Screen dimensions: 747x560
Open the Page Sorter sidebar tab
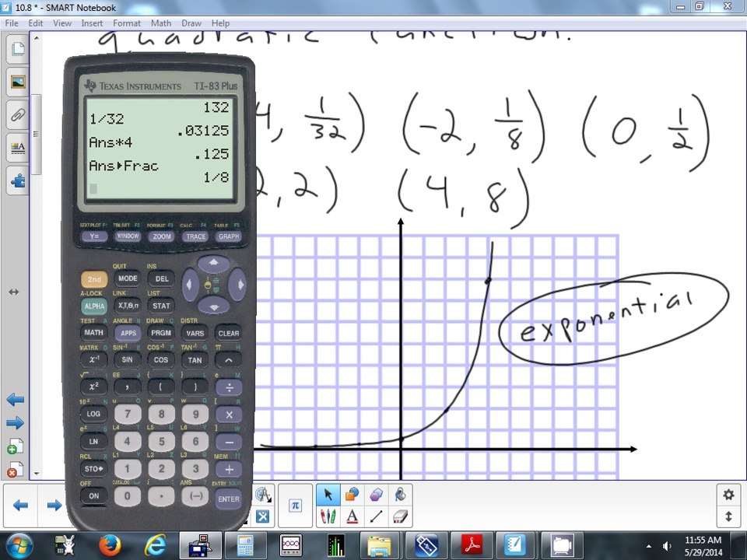point(18,48)
